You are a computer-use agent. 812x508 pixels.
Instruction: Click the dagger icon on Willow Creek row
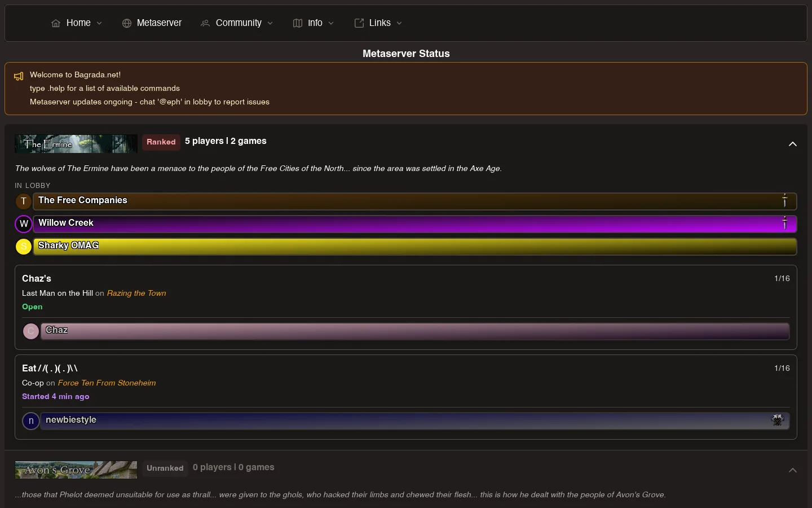[x=784, y=223]
